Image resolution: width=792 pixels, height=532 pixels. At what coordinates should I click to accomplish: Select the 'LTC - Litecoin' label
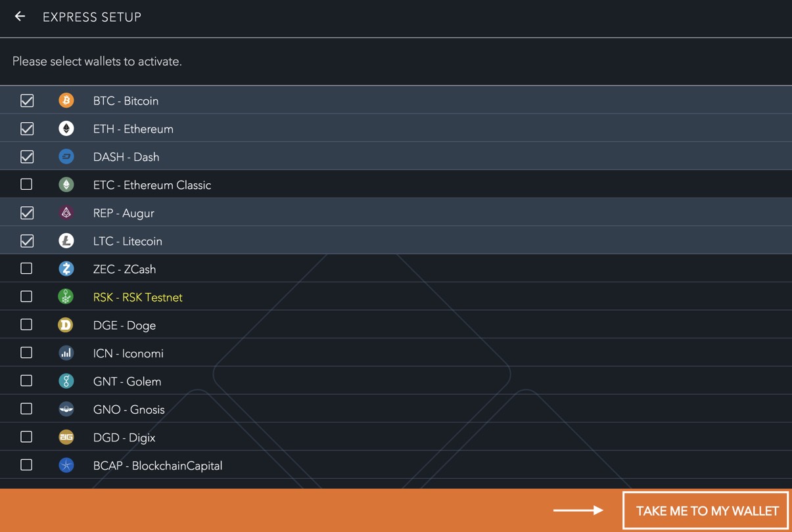click(128, 241)
